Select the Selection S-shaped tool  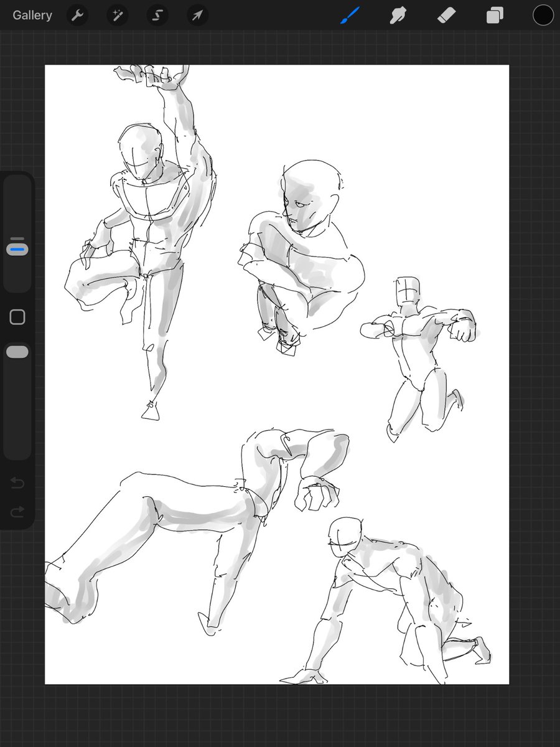157,16
